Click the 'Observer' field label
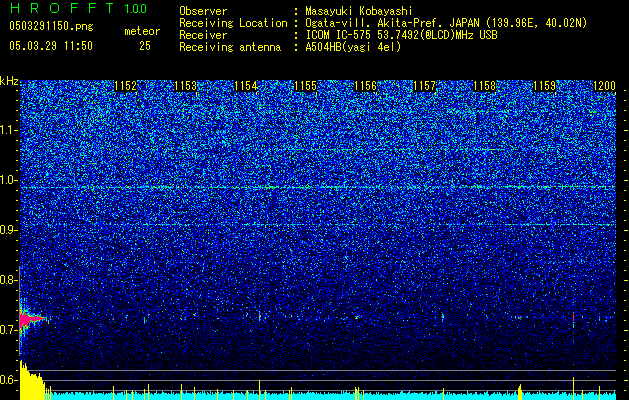Viewport: 629px width, 400px height. [203, 11]
